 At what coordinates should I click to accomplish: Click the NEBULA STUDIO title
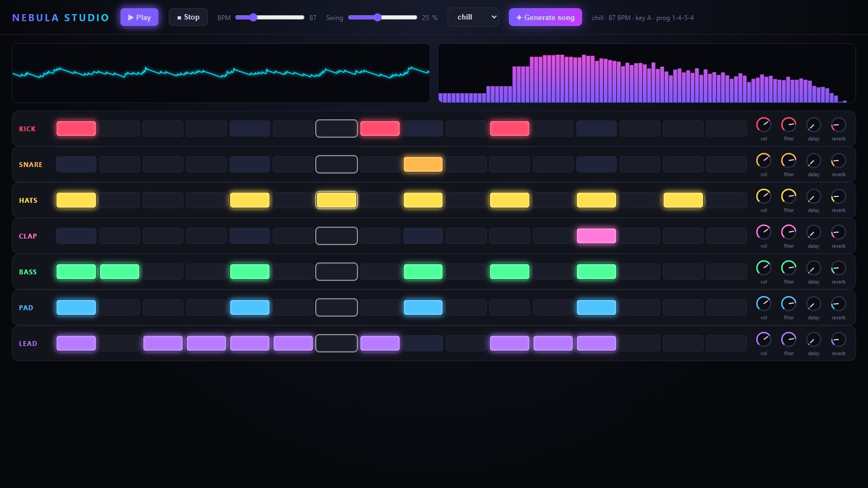point(61,17)
